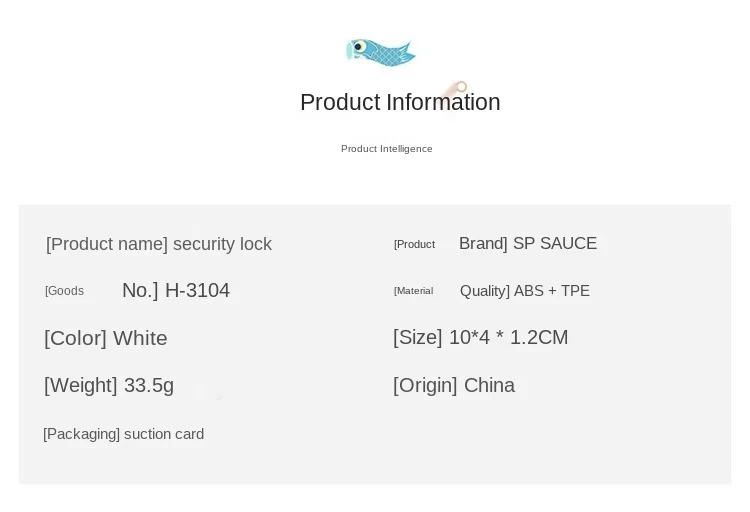Select goods number H-3104
This screenshot has height=512, width=750.
[x=197, y=290]
